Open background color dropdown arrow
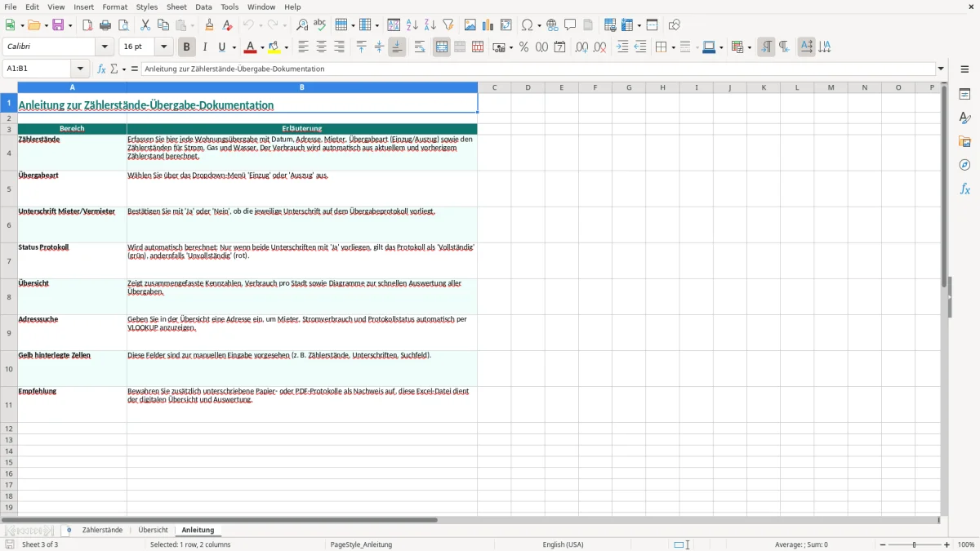The height and width of the screenshot is (551, 980). point(286,47)
